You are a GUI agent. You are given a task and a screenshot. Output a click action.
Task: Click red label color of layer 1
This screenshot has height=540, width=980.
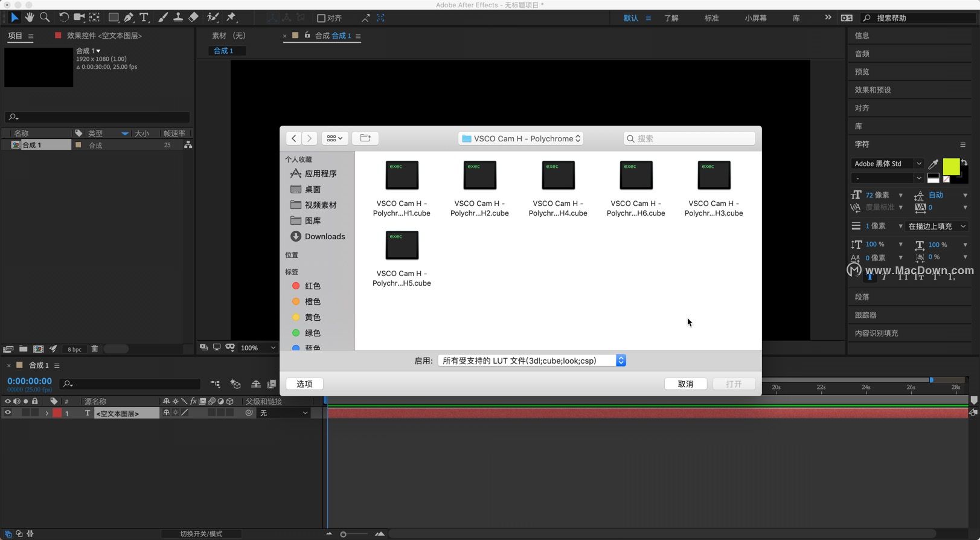57,413
